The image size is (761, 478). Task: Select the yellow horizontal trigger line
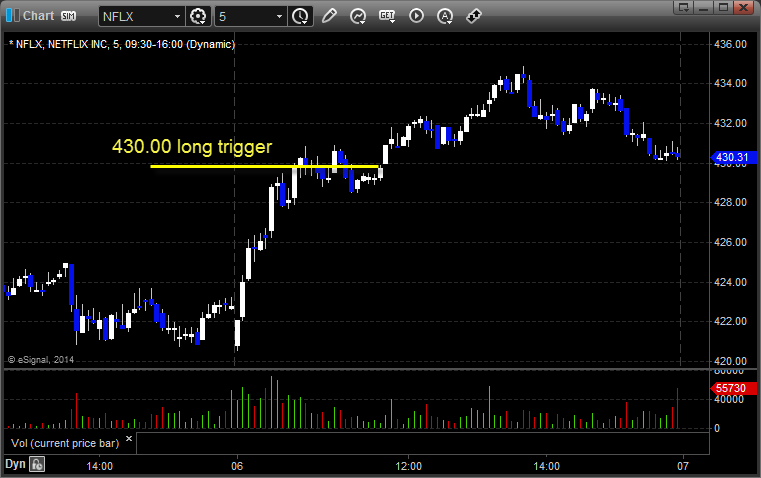pos(265,166)
